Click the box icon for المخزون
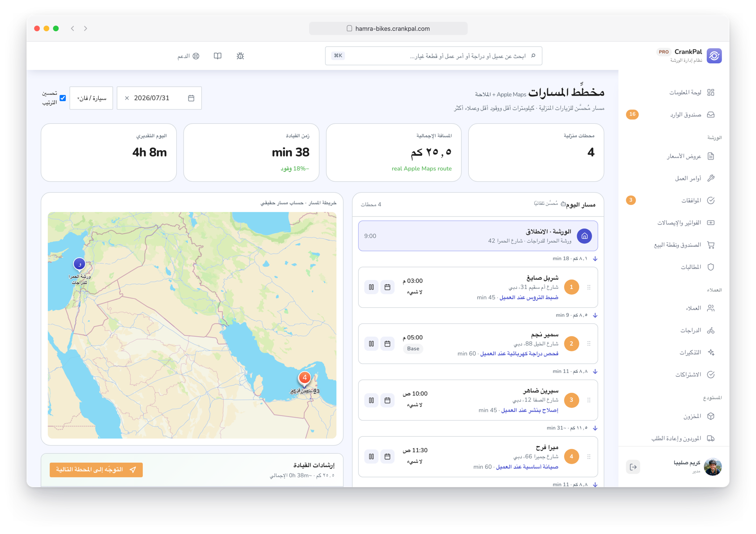The width and height of the screenshot is (756, 534). 711,416
